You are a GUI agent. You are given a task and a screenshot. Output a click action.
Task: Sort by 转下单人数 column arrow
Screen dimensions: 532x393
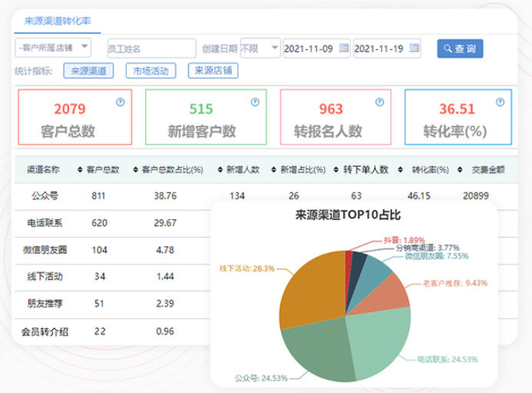click(x=336, y=169)
